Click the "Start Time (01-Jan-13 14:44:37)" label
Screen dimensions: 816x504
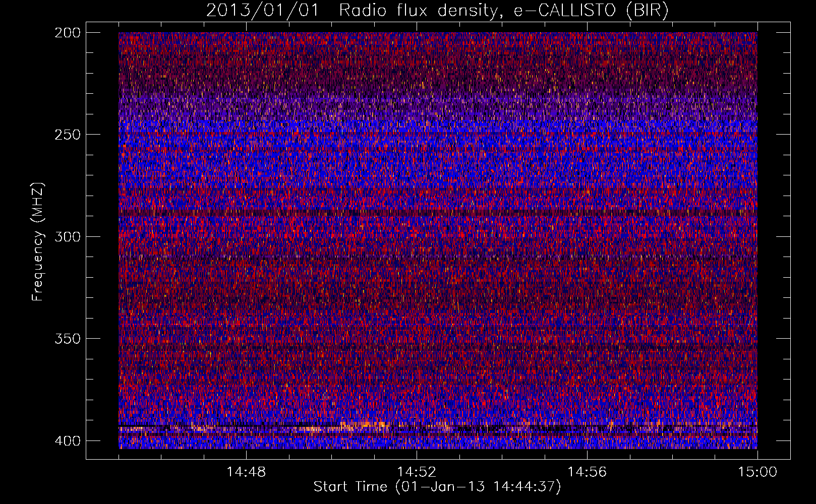tap(437, 487)
